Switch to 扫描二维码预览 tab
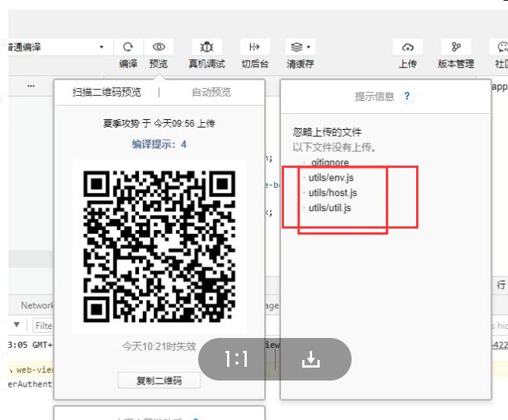 pos(106,93)
